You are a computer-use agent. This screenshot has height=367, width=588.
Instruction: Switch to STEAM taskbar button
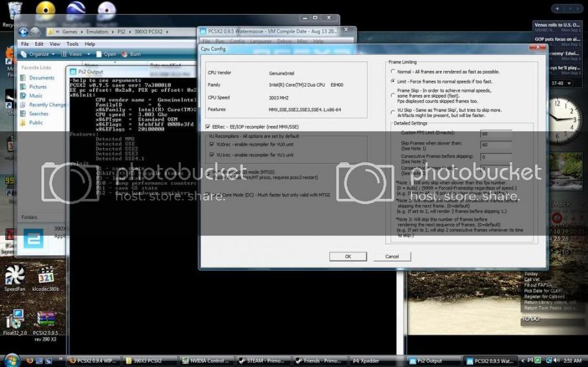click(x=262, y=361)
